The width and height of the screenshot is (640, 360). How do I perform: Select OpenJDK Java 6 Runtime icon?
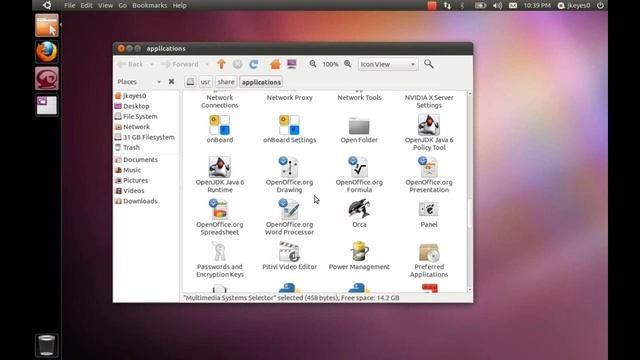coord(220,167)
